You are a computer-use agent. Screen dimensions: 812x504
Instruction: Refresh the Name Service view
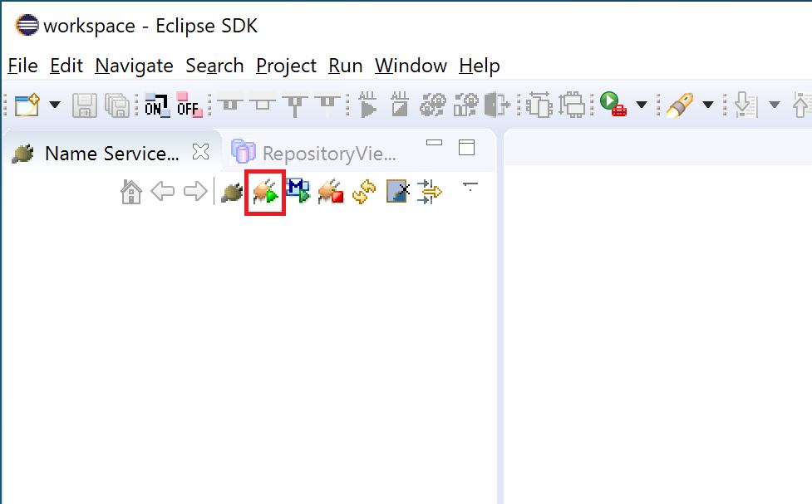(363, 193)
